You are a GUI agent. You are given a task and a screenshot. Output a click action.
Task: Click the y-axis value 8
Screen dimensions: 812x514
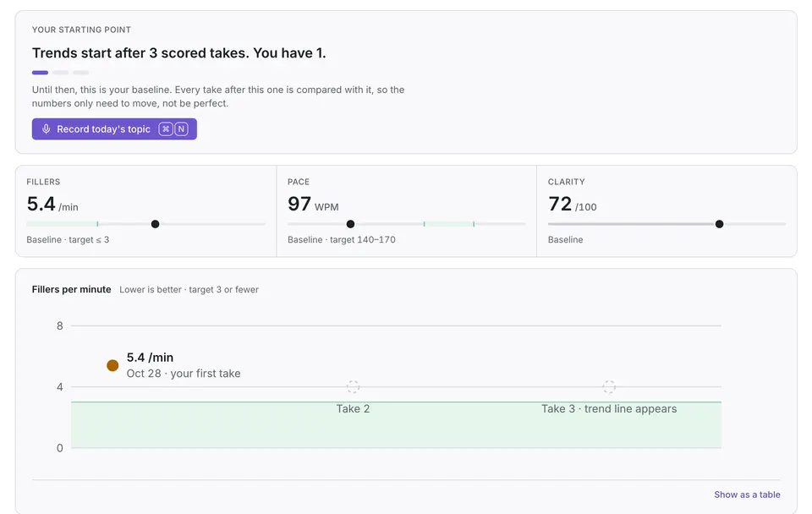point(59,325)
